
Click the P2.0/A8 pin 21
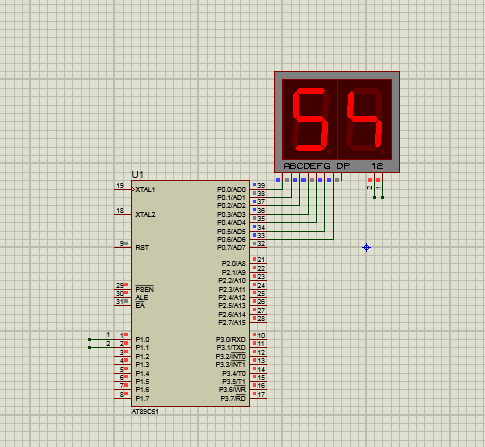[x=258, y=263]
